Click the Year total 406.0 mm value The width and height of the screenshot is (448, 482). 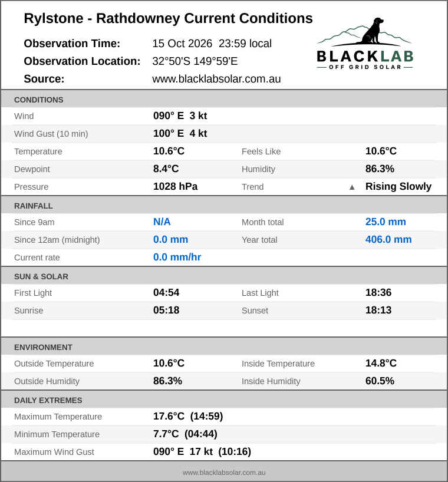(x=388, y=239)
